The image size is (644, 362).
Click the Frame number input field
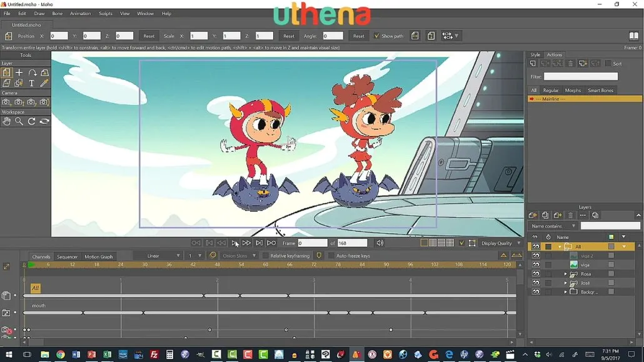pyautogui.click(x=313, y=243)
